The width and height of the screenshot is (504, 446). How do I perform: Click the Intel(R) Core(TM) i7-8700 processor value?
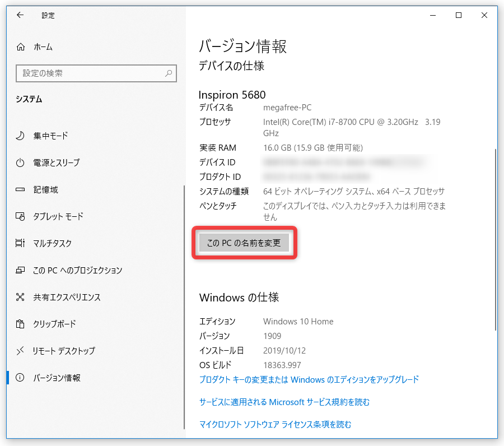tap(352, 127)
